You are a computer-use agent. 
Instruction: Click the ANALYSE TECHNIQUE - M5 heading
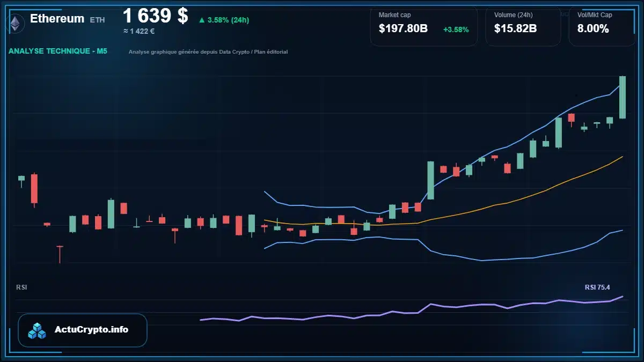point(58,51)
